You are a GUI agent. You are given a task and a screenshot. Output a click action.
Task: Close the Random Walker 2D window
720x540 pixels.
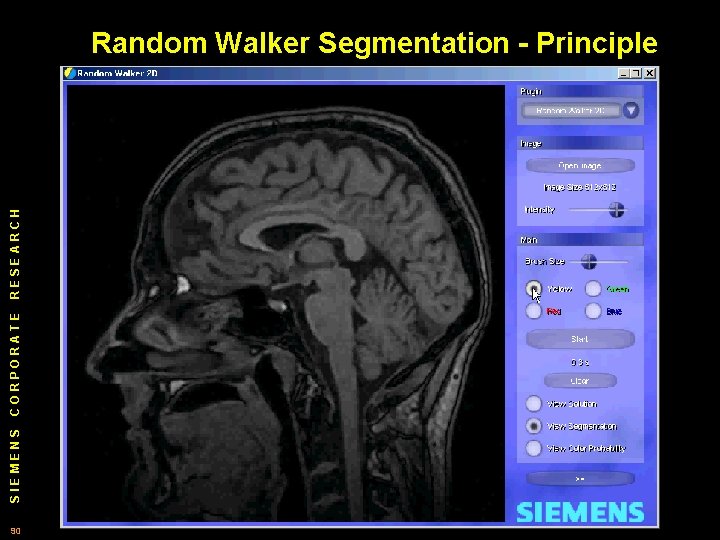[x=650, y=73]
